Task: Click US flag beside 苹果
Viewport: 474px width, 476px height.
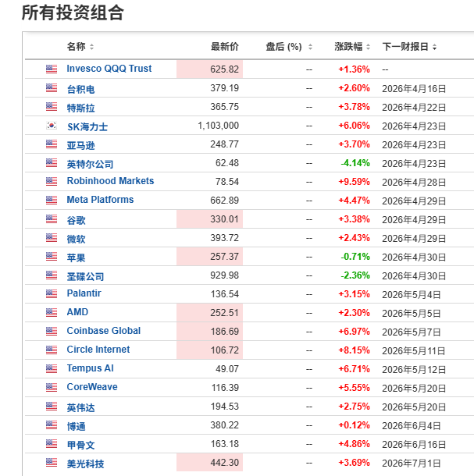Action: tap(52, 256)
